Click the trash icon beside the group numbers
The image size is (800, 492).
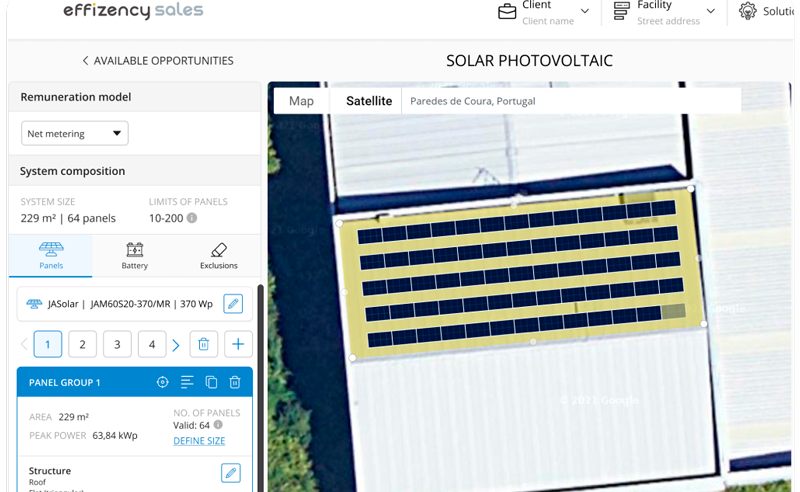[x=203, y=345]
